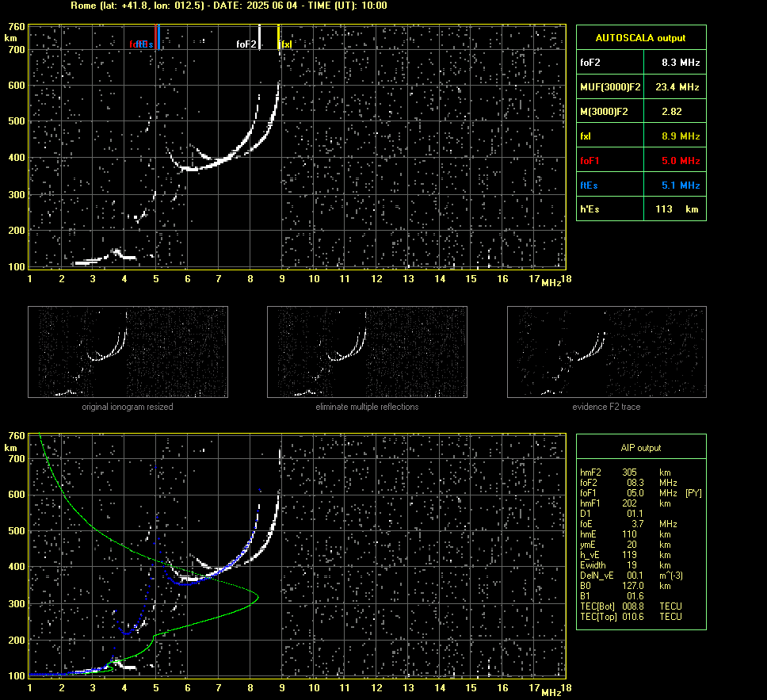
Task: Click the hmE value '110'
Action: (630, 534)
